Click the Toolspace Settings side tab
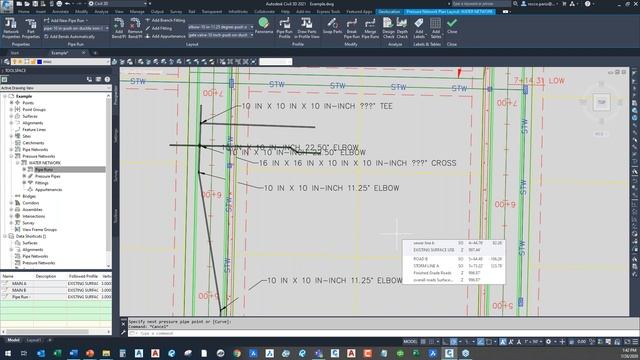 pos(116,136)
